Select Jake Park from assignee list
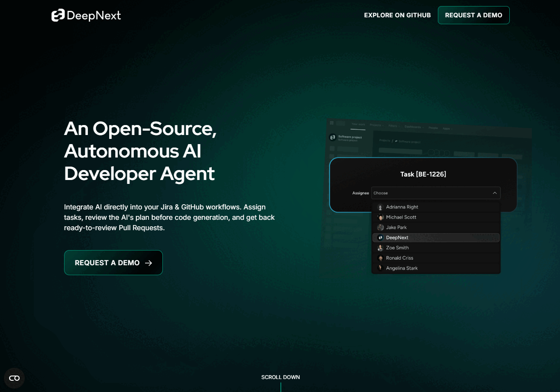Image resolution: width=560 pixels, height=392 pixels. (x=396, y=228)
